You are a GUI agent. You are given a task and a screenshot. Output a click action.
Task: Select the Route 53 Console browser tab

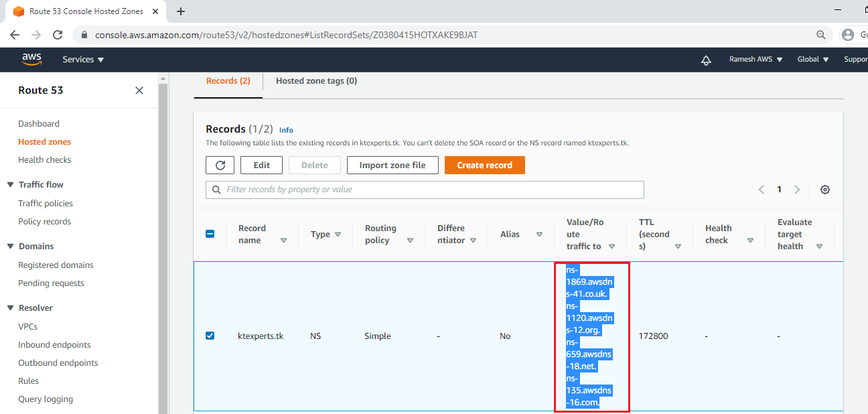87,11
